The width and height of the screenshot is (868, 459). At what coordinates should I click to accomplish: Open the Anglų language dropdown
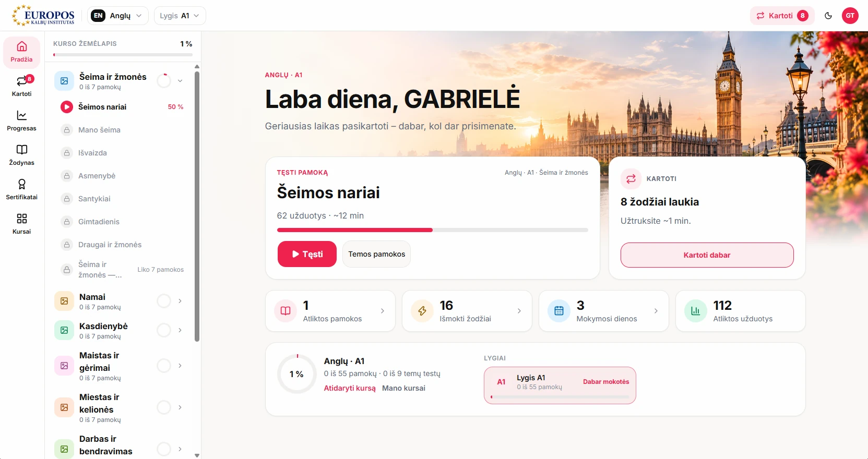tap(117, 16)
